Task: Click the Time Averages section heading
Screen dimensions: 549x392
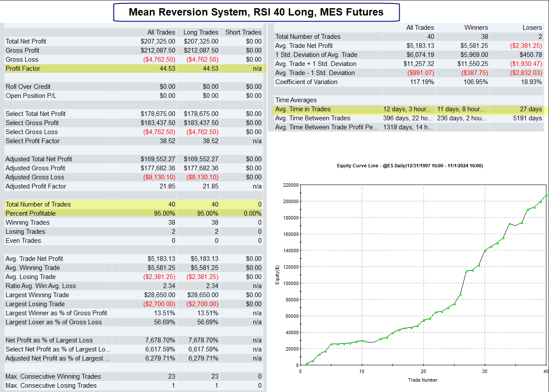Action: click(296, 100)
